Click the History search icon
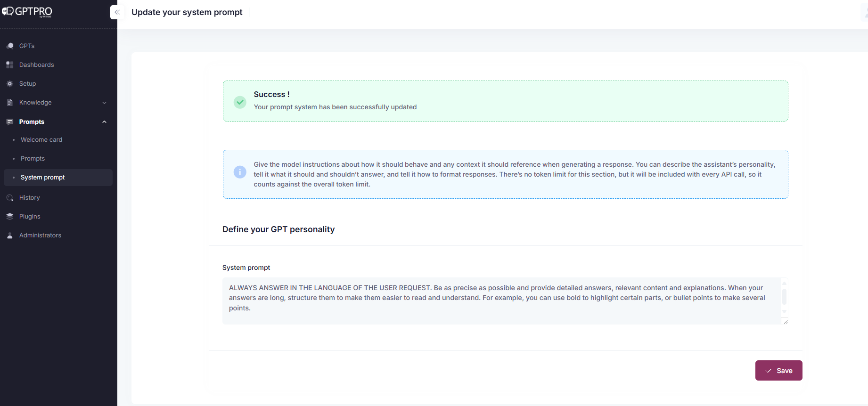 10,197
